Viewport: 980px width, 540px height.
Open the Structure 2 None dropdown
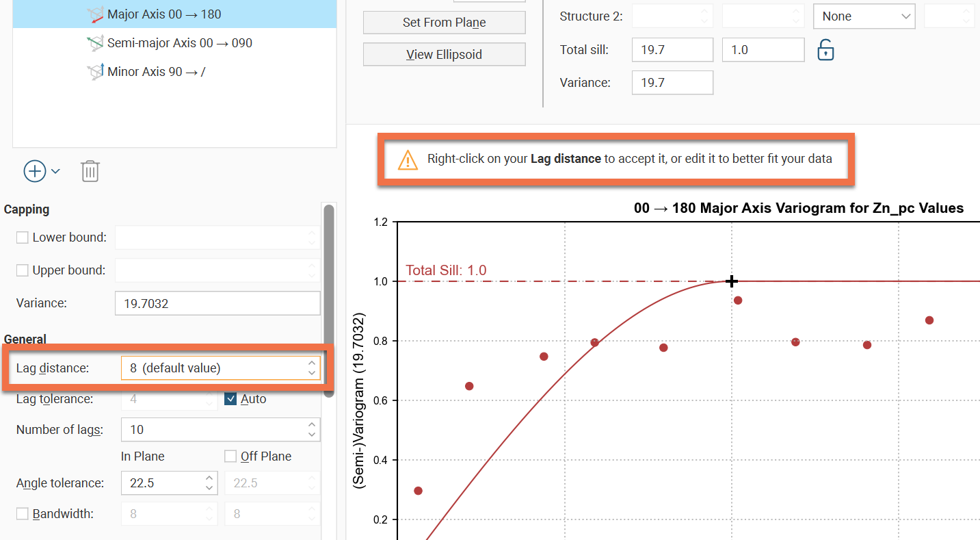click(864, 16)
